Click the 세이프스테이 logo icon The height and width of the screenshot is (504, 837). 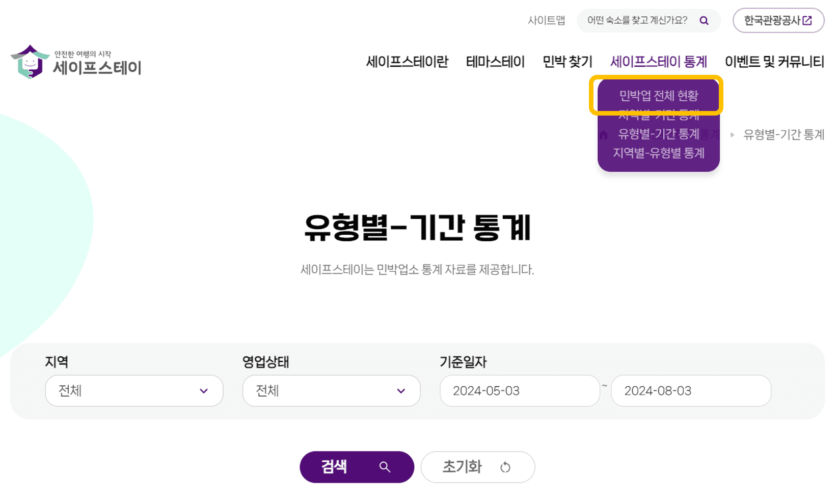(29, 63)
